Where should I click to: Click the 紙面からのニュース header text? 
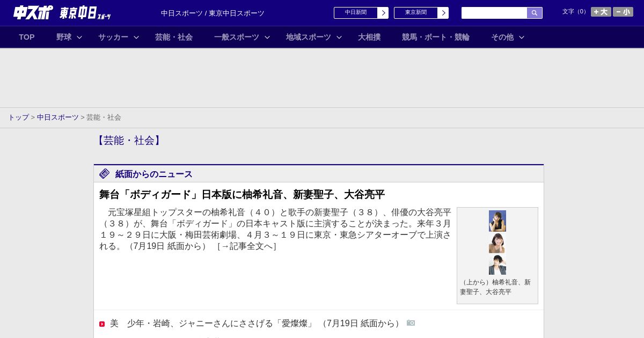point(154,174)
